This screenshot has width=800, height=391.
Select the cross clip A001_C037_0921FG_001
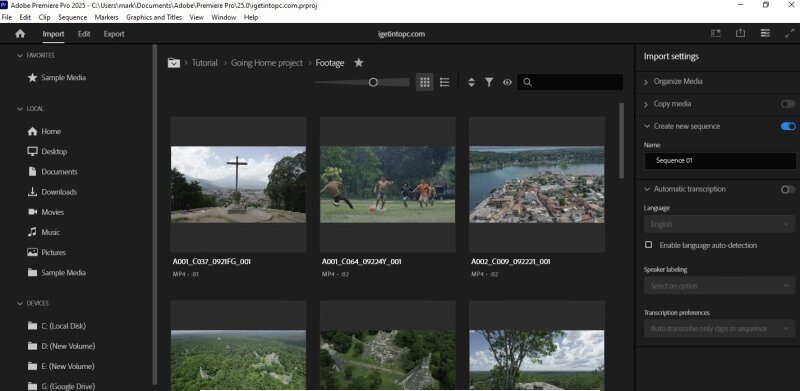click(238, 184)
